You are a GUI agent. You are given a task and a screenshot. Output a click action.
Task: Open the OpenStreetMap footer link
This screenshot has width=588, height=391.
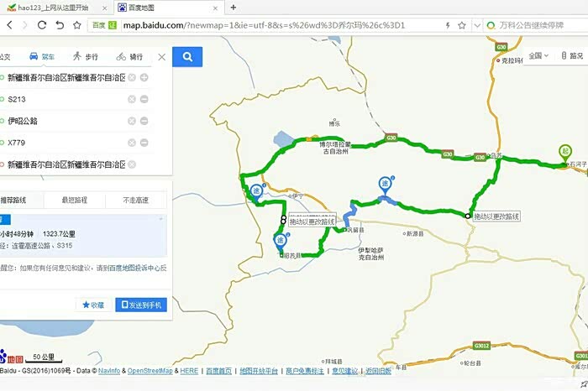tap(150, 371)
